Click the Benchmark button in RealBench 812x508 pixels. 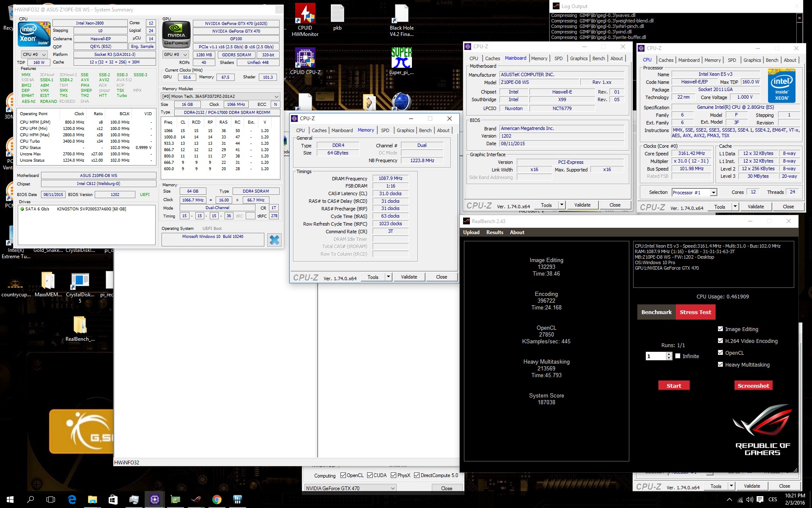(x=656, y=312)
